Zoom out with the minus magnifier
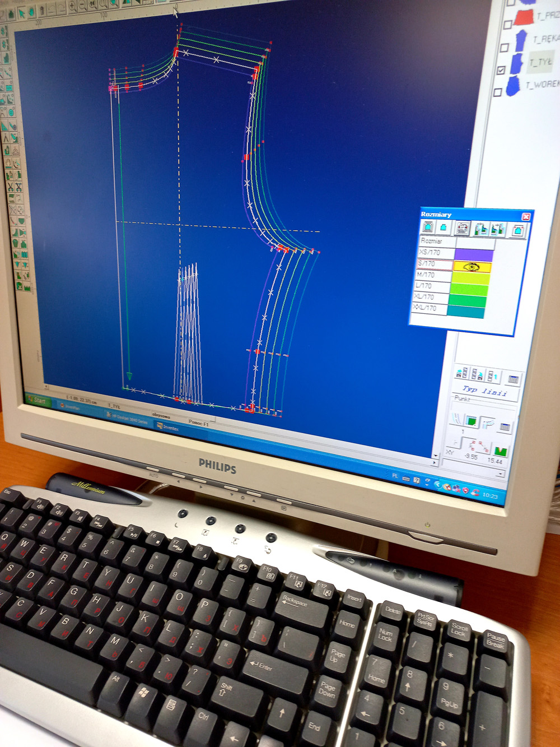 (x=82, y=6)
